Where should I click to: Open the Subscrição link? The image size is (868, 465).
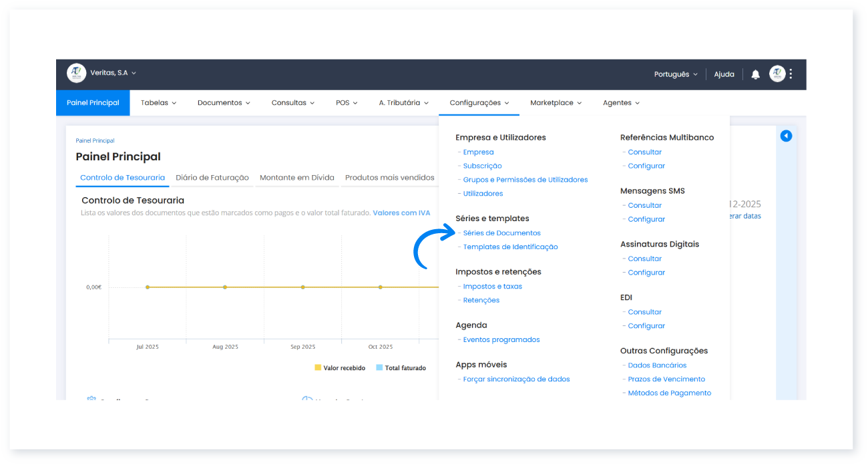483,166
